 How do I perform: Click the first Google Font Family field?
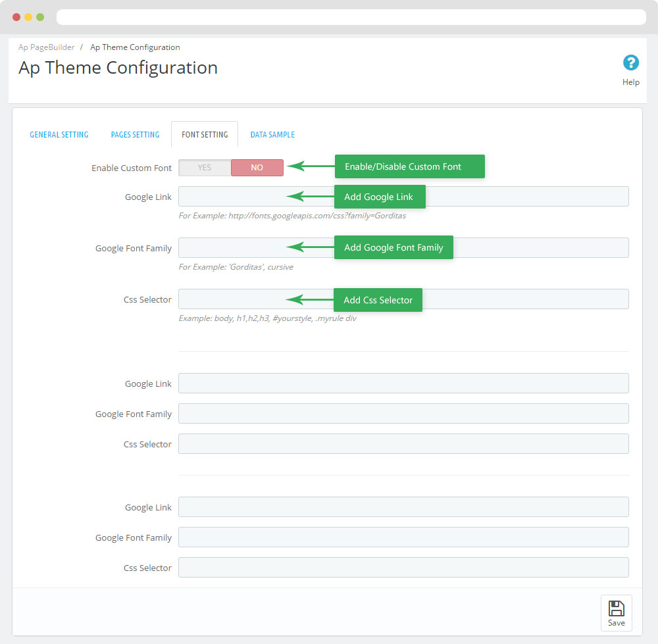click(x=540, y=248)
